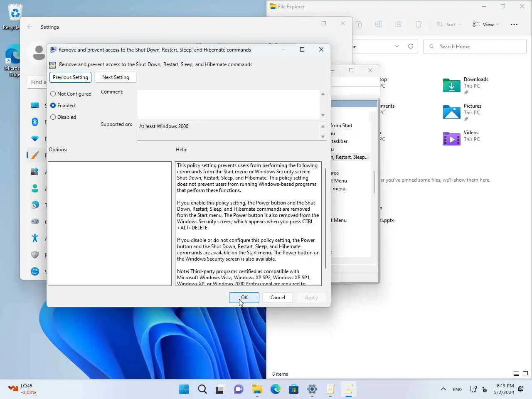
Task: Click the Supported on scroll-down arrow
Action: pyautogui.click(x=323, y=137)
